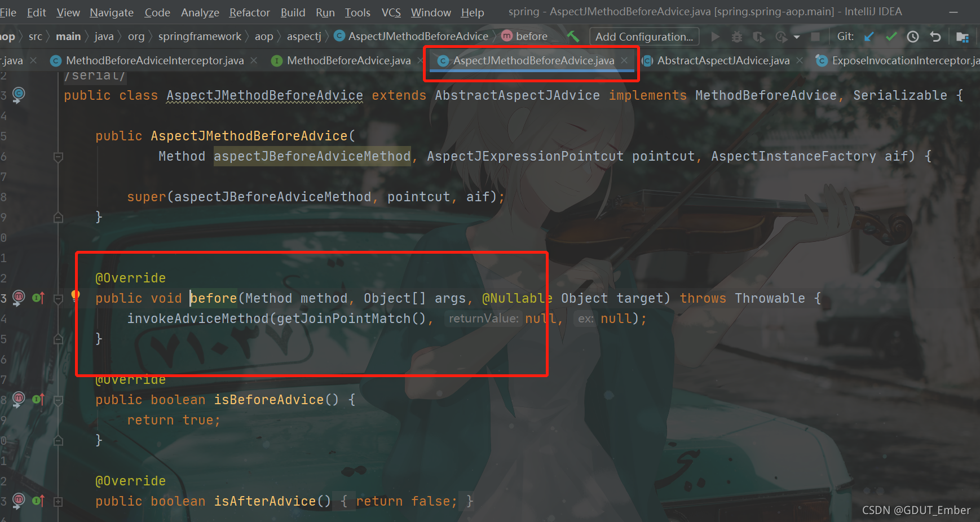Open the Refactor menu
The height and width of the screenshot is (522, 980).
250,12
